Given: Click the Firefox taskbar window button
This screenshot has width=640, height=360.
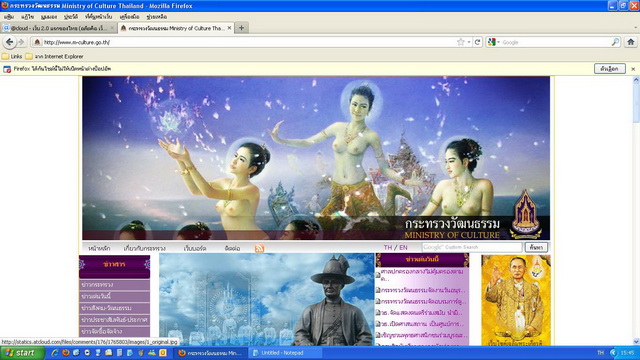Looking at the screenshot, I should pos(211,353).
